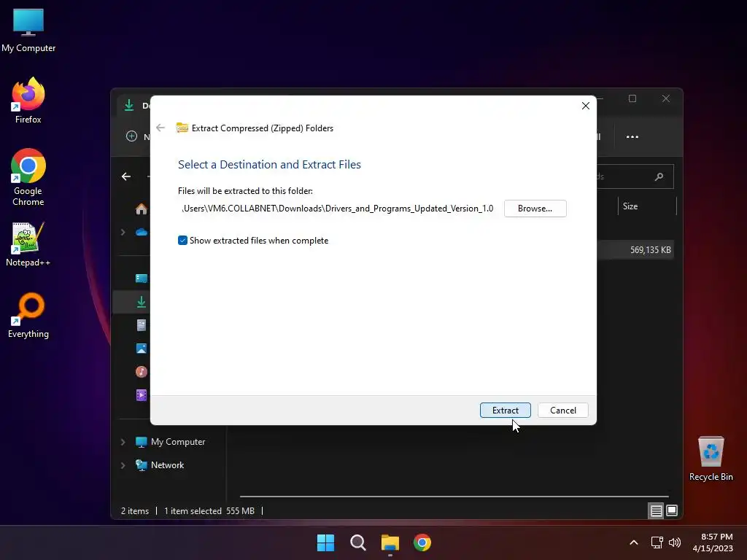Close the Extract Compressed Folders dialog

pos(586,106)
